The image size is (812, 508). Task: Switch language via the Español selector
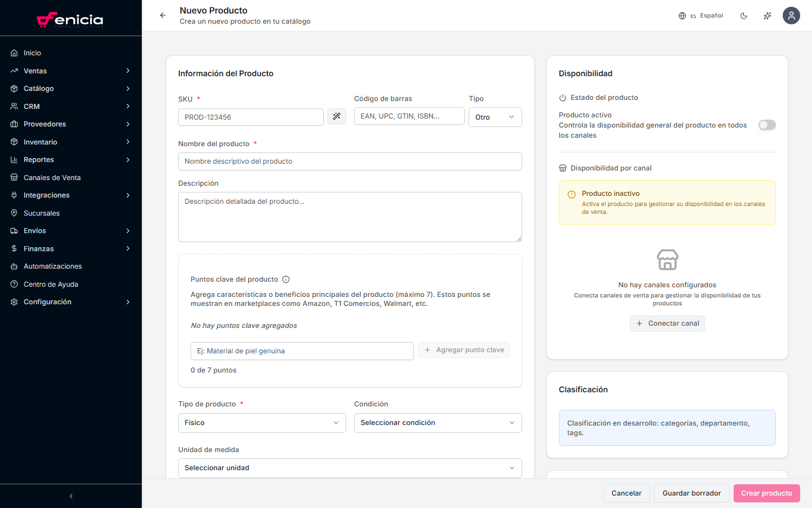[701, 16]
